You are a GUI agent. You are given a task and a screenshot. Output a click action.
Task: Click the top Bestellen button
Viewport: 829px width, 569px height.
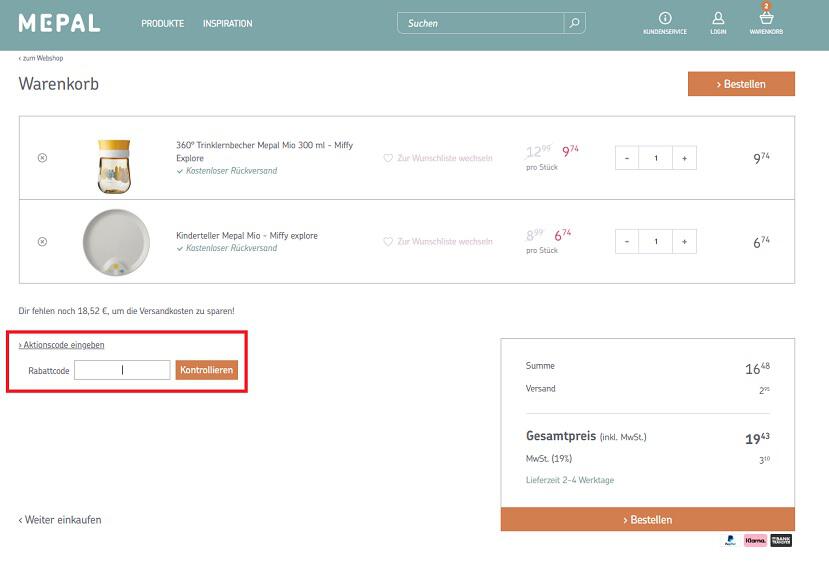(x=741, y=84)
